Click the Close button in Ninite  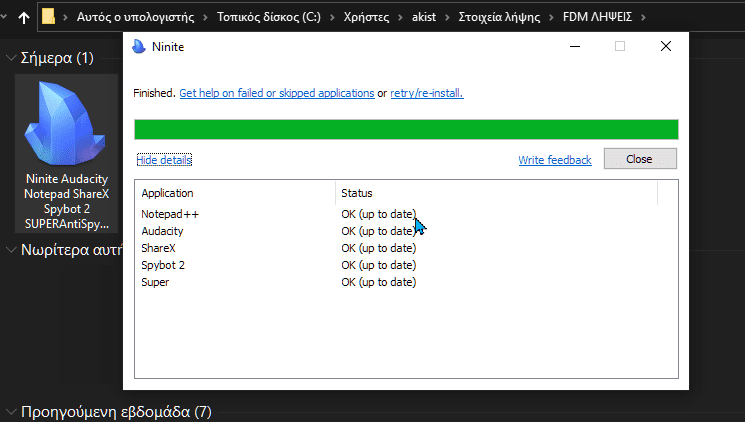point(640,159)
